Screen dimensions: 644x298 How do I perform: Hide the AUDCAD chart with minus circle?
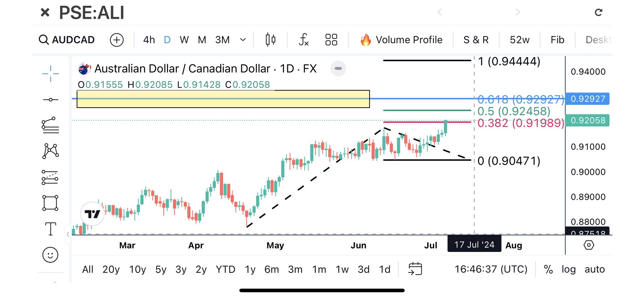pos(338,68)
